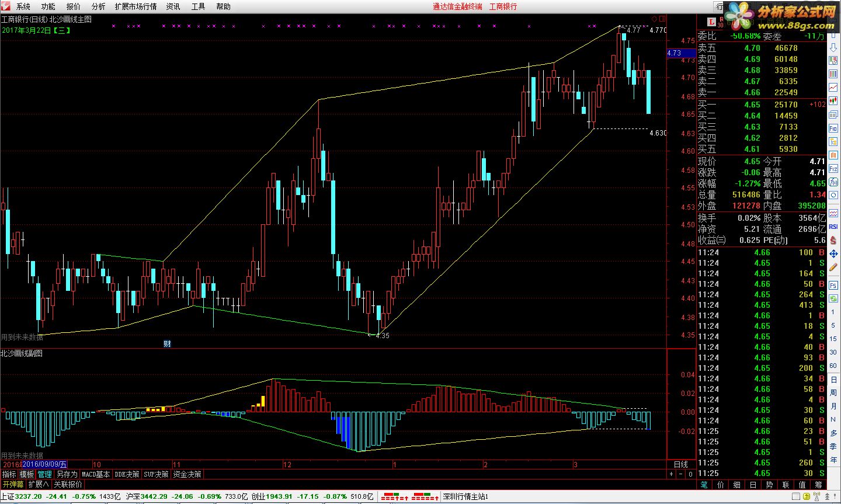Click the 开弹幕 button
This screenshot has height=504, width=841.
point(13,484)
